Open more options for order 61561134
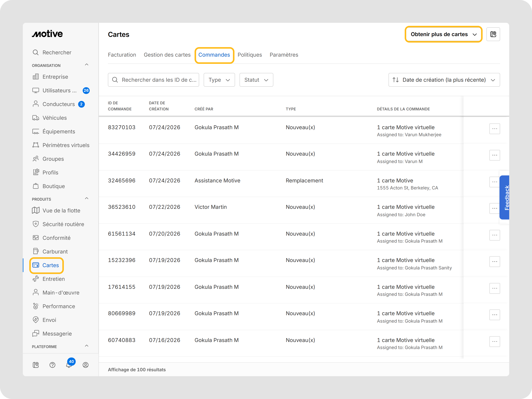This screenshot has height=399, width=532. tap(495, 235)
